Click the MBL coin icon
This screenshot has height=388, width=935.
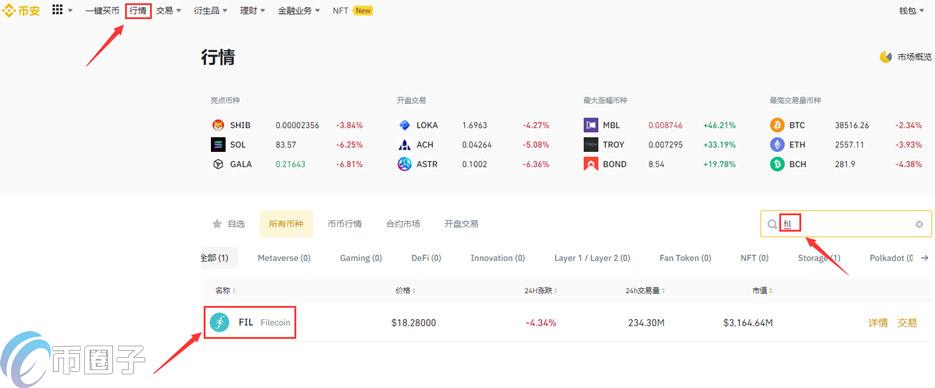(591, 125)
